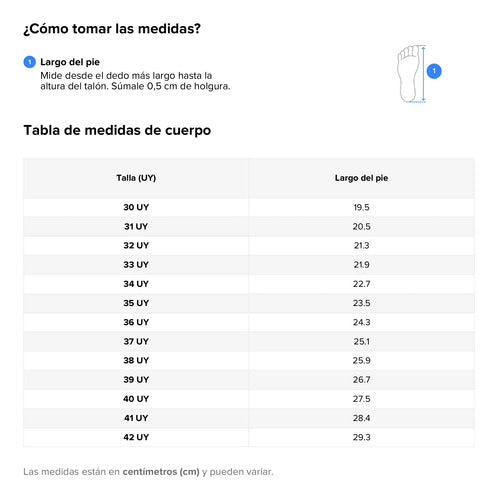Screen dimensions: 498x500
Task: Choose the 35 UY size cell
Action: click(x=136, y=303)
